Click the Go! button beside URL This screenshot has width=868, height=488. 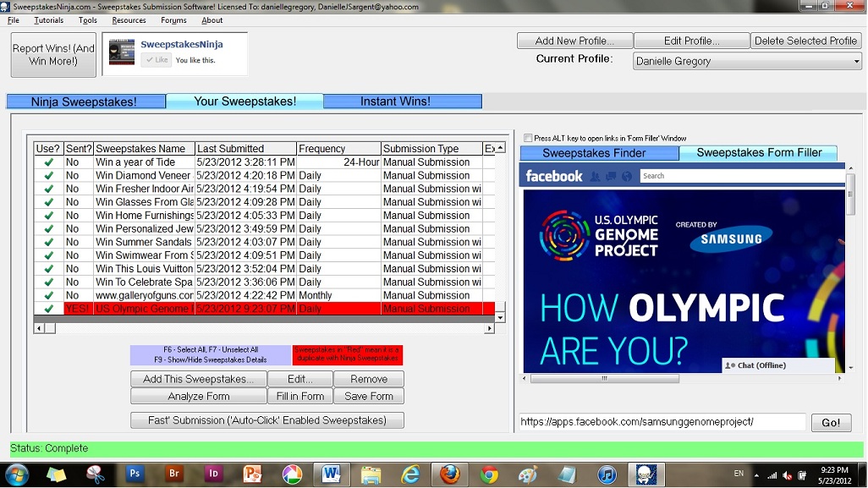831,423
